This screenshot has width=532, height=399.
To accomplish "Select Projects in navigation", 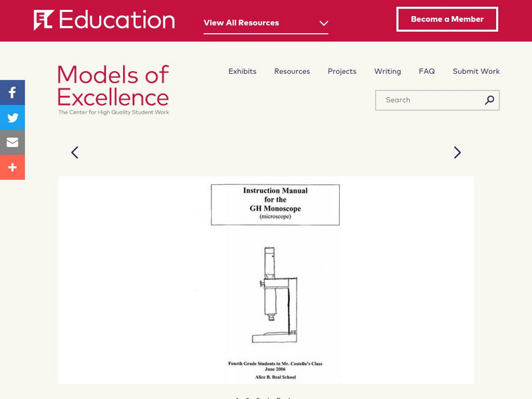I will tap(342, 71).
